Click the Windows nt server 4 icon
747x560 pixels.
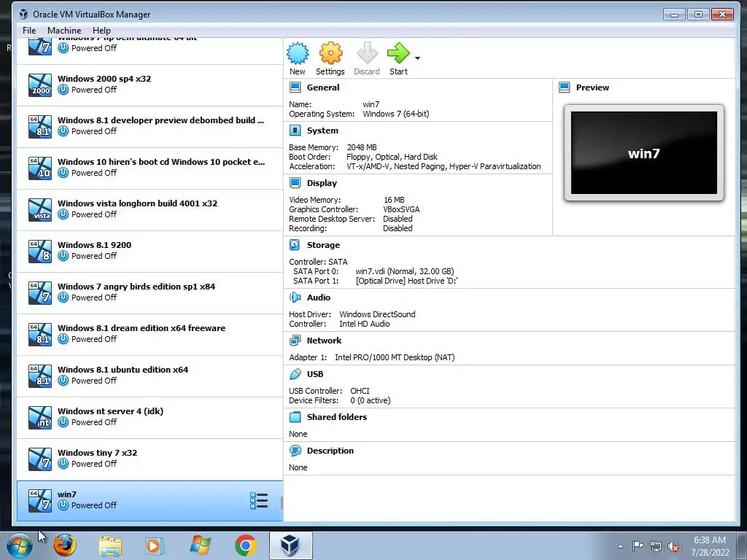[40, 417]
